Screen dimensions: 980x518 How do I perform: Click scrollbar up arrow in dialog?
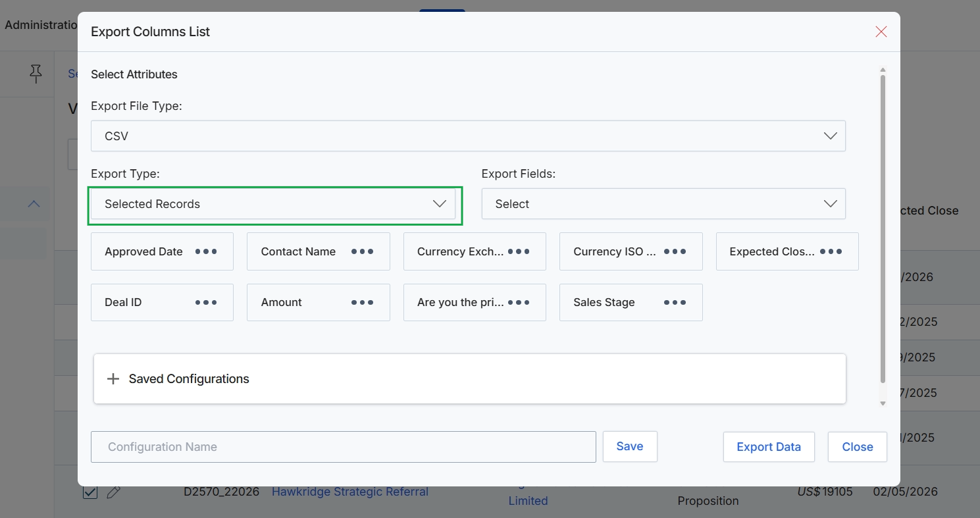point(883,70)
